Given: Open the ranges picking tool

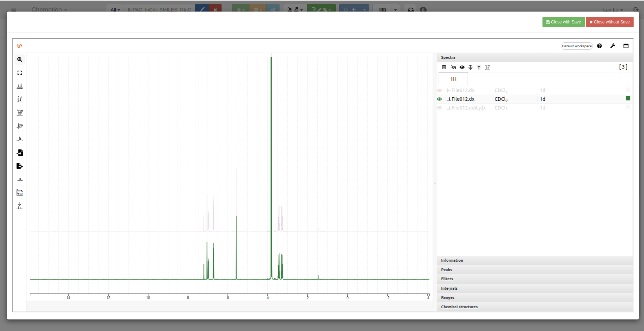Looking at the screenshot, I should click(x=20, y=112).
